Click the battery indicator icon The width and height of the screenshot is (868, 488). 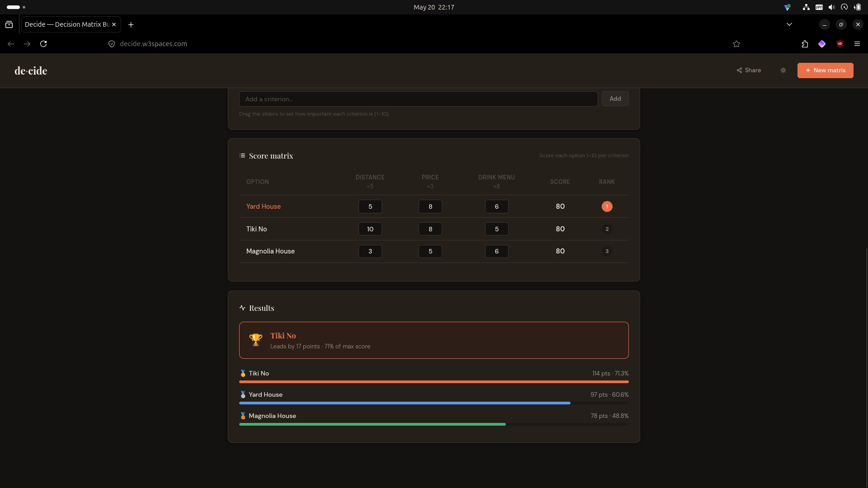(857, 7)
